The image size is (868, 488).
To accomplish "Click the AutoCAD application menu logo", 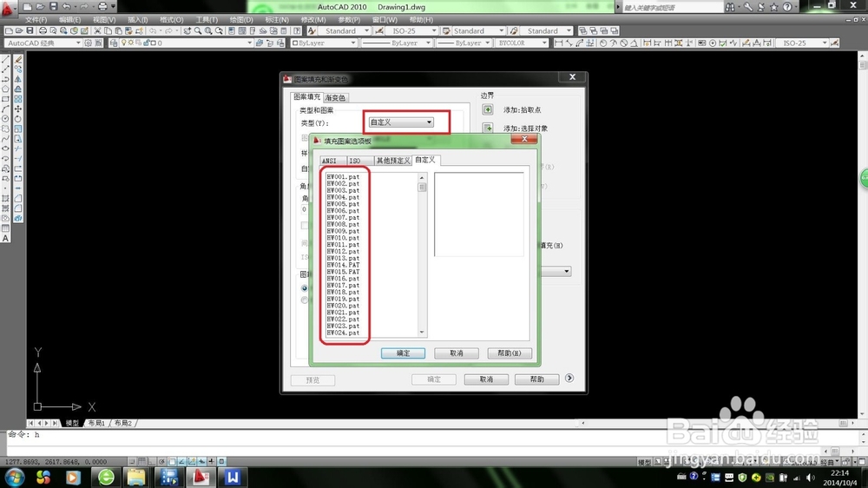I will (x=8, y=9).
